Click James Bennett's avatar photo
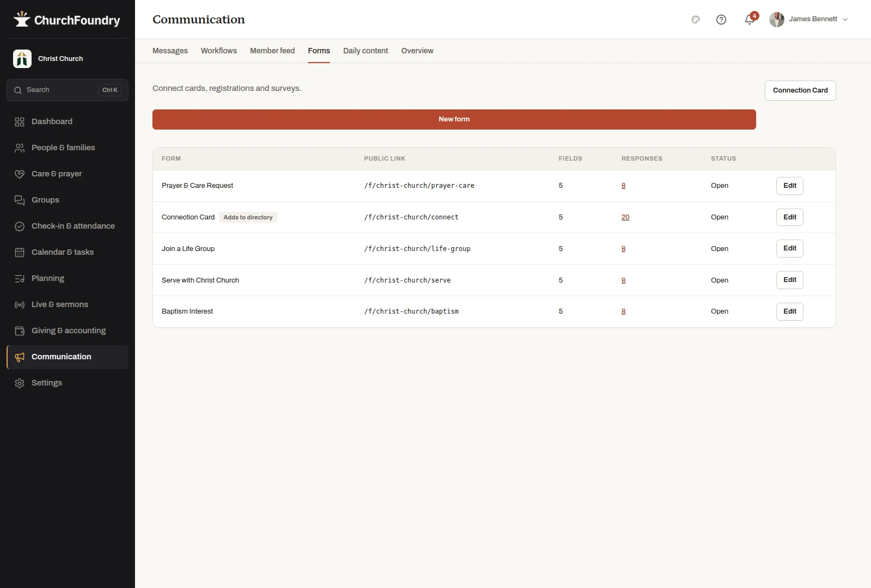Viewport: 871px width, 588px height. pos(777,20)
